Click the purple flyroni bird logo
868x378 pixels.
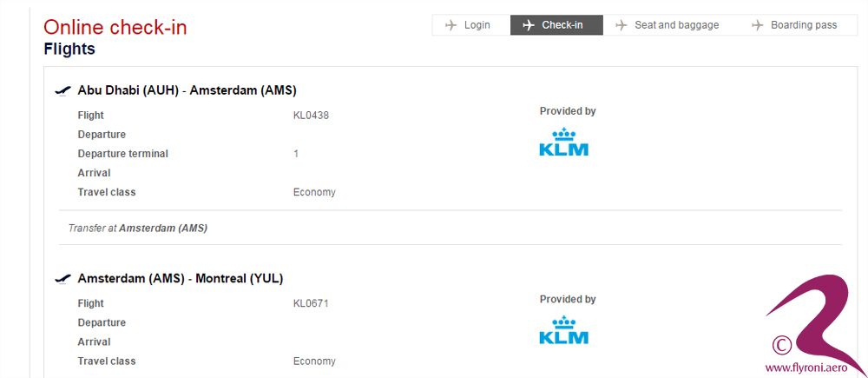click(x=814, y=322)
